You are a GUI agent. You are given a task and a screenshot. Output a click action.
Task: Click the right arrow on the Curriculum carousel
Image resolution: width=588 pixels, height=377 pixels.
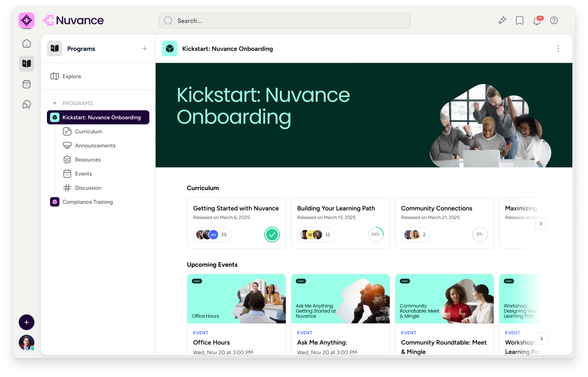tap(541, 223)
